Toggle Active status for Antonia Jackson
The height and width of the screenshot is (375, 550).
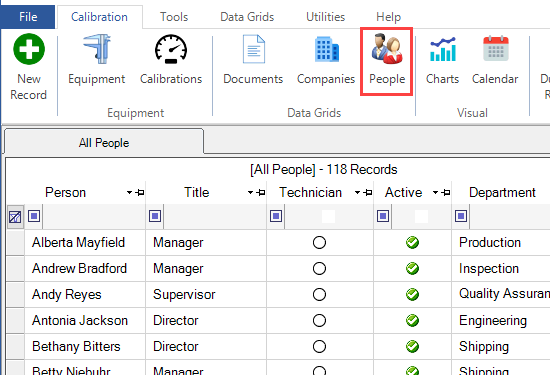point(412,320)
